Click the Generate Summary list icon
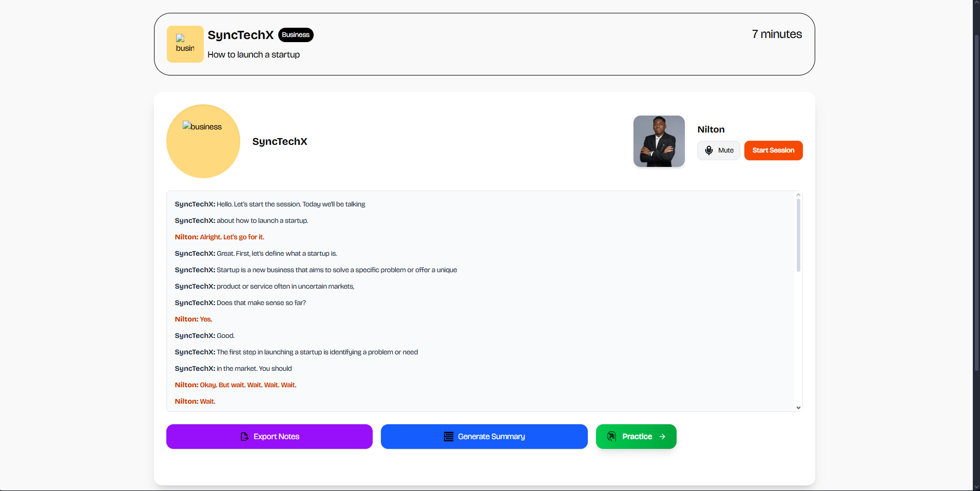The height and width of the screenshot is (491, 980). coord(448,437)
